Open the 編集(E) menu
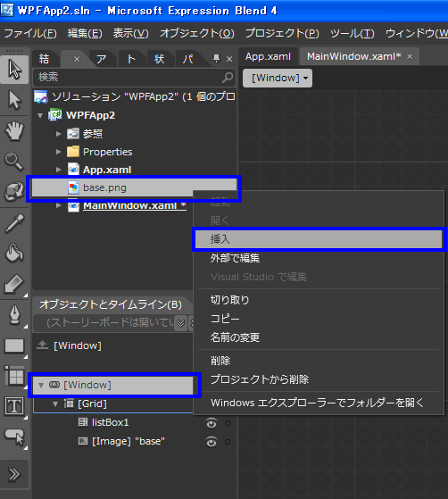448x499 pixels. 85,33
